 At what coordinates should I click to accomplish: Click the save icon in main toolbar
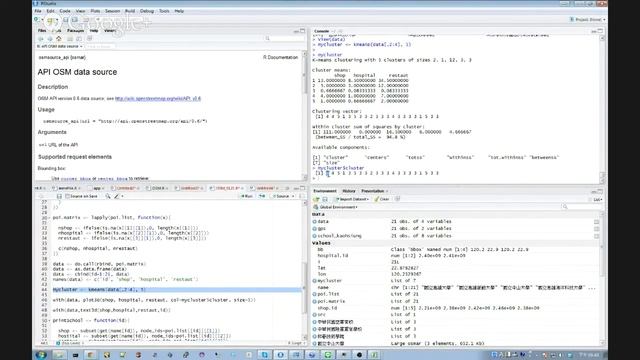click(65, 20)
